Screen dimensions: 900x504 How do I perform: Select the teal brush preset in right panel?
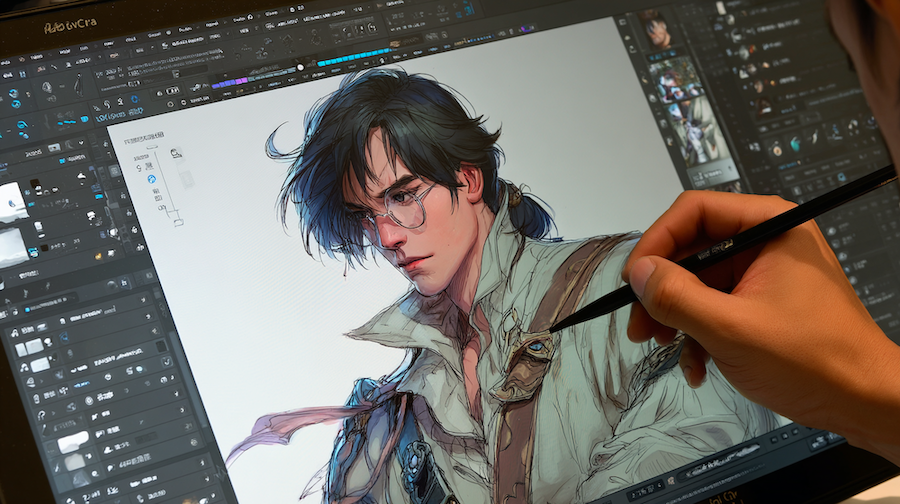coord(795,145)
